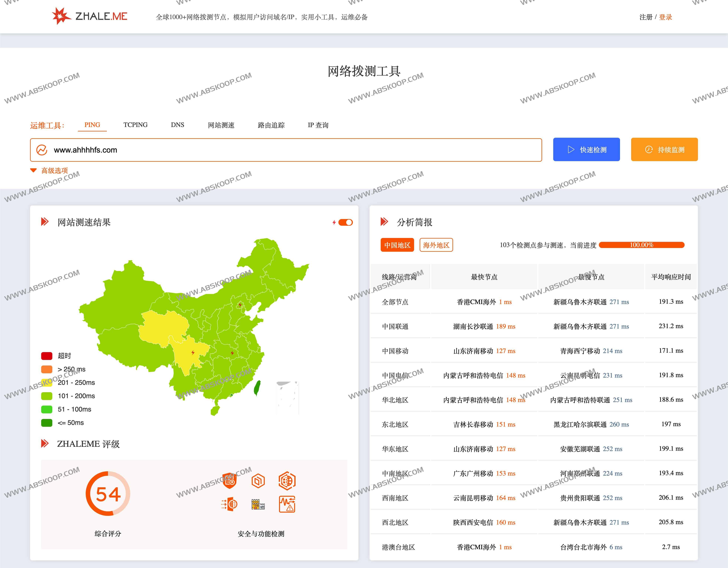Click the website redirect globe icon
Screen dimensions: 728x568
click(x=230, y=504)
